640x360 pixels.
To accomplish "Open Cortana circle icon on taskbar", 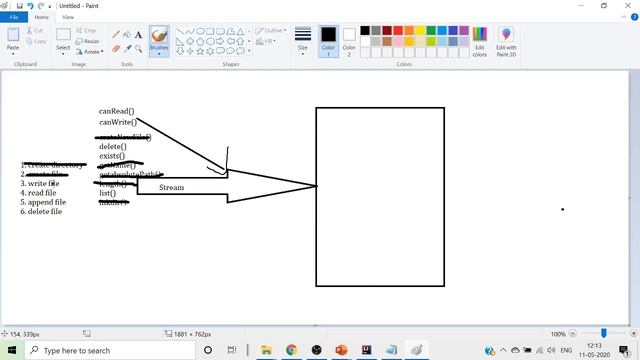I will point(208,350).
